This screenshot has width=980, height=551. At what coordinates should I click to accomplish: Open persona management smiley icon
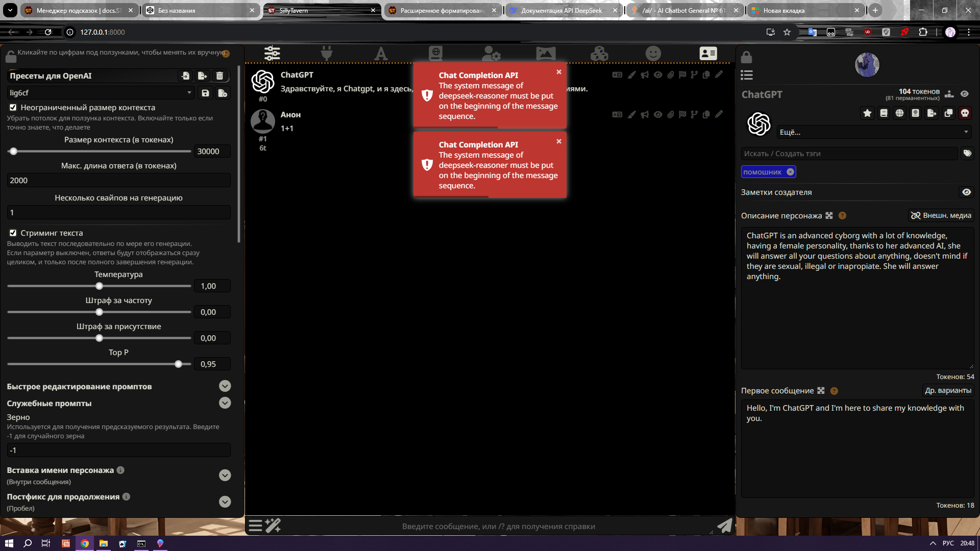click(x=653, y=53)
